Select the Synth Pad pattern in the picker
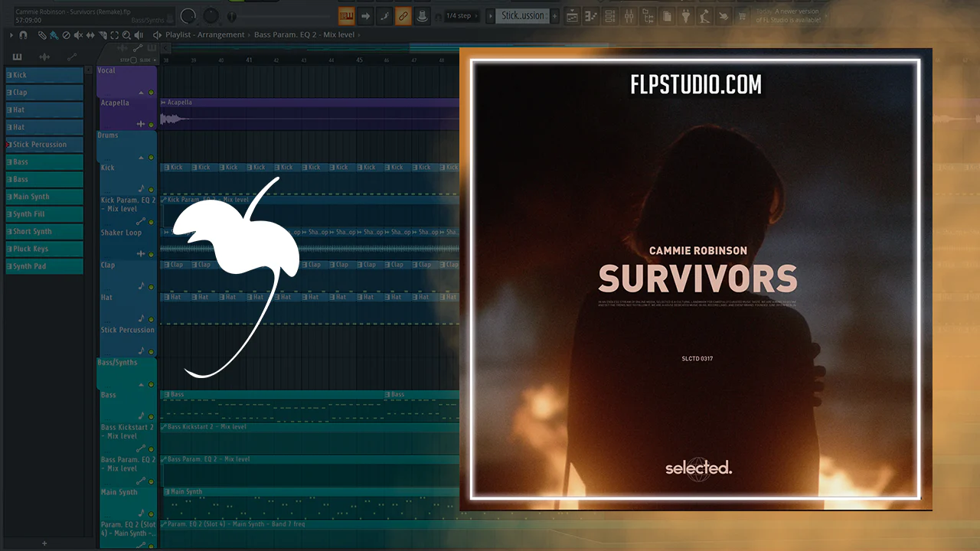 (44, 266)
